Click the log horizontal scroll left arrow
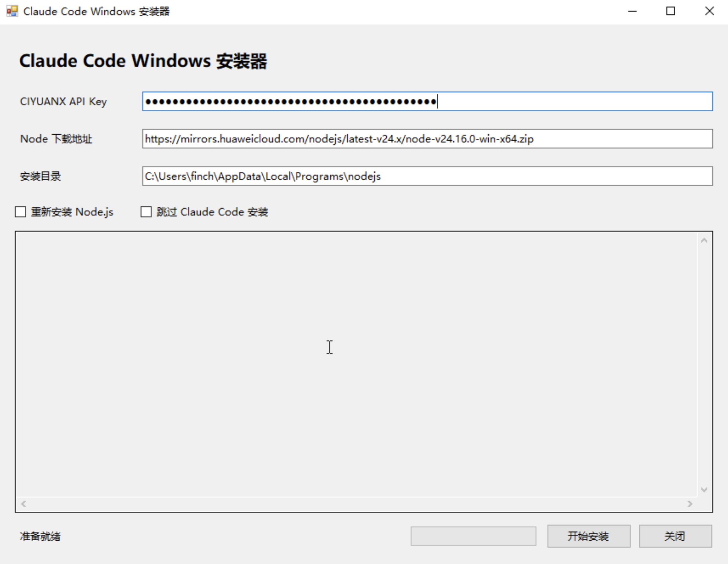 pyautogui.click(x=24, y=504)
